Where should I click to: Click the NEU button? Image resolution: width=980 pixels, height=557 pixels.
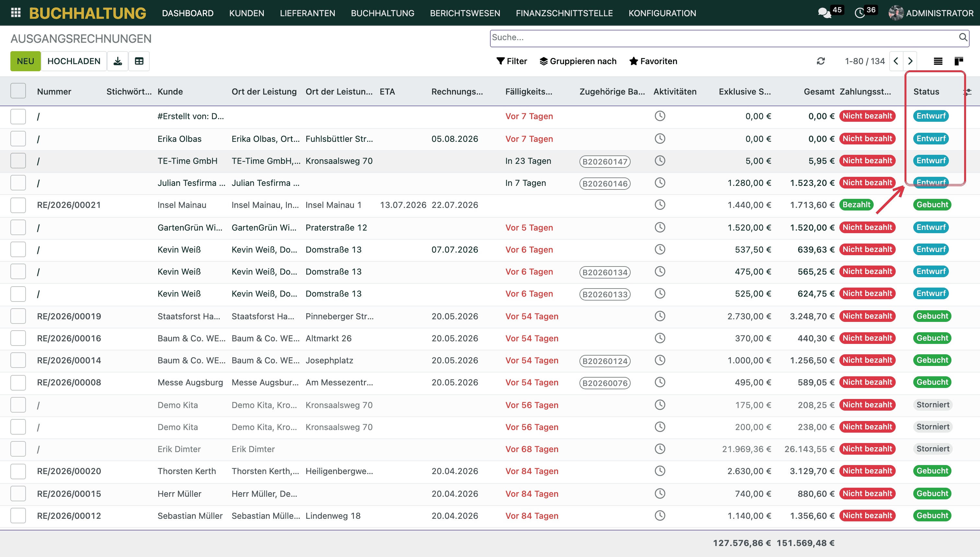coord(26,61)
